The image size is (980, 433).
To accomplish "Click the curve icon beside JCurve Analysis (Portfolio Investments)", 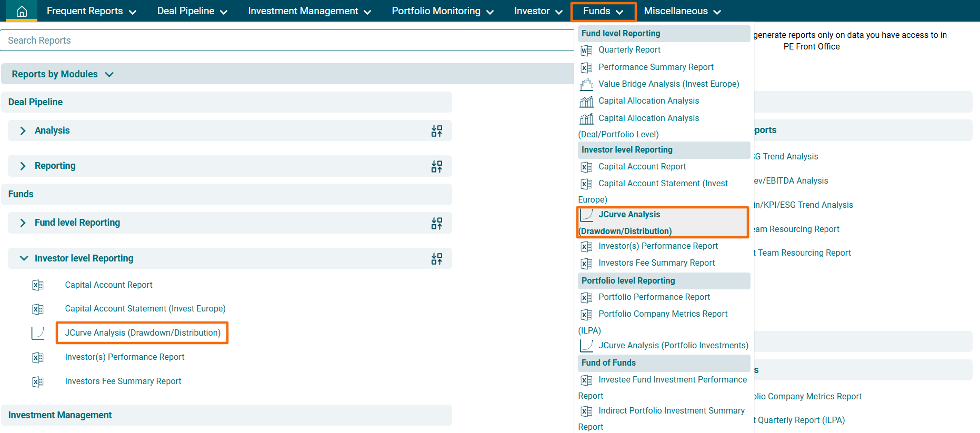I will click(x=586, y=346).
